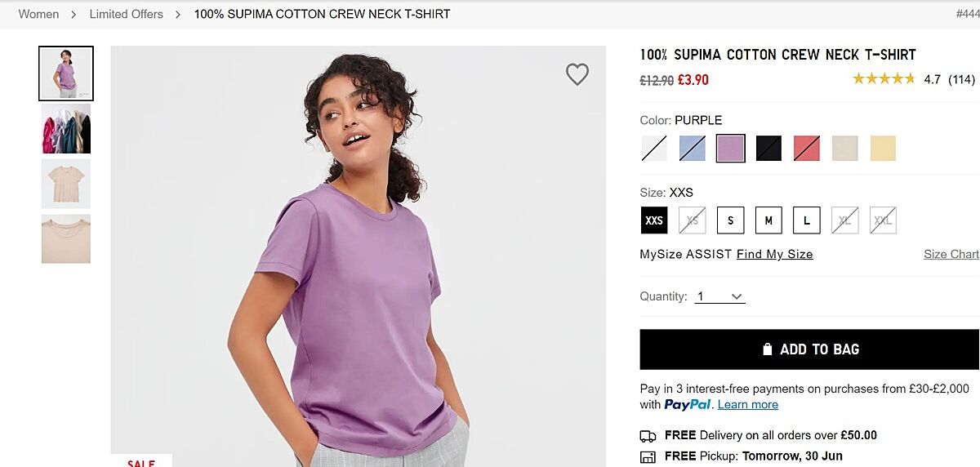Click the store pickup icon

(x=648, y=456)
